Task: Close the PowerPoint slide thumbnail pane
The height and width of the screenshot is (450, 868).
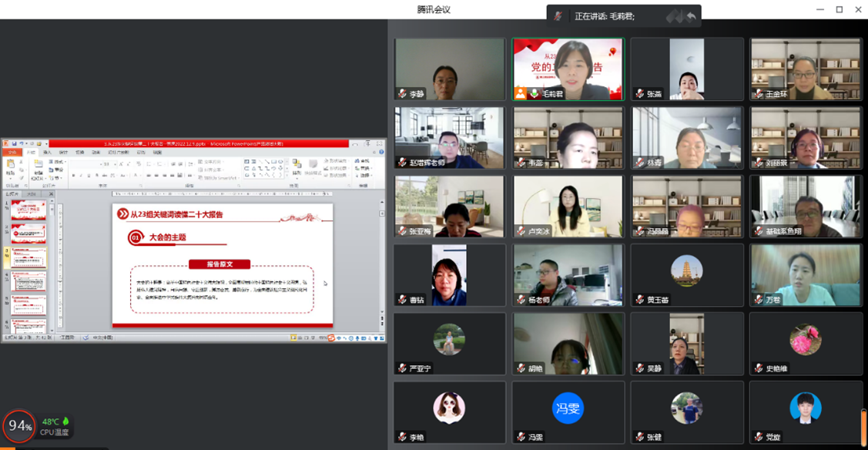Action: pos(52,194)
